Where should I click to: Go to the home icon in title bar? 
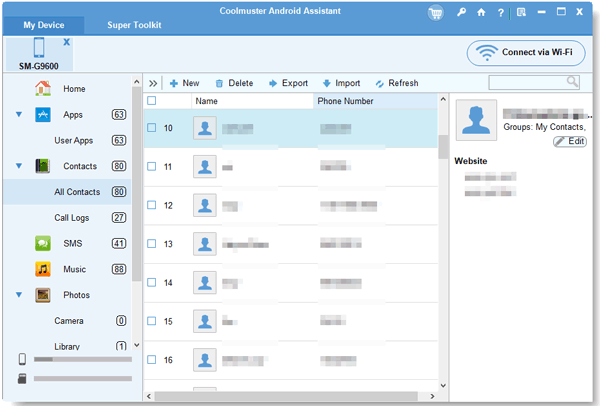[x=481, y=12]
